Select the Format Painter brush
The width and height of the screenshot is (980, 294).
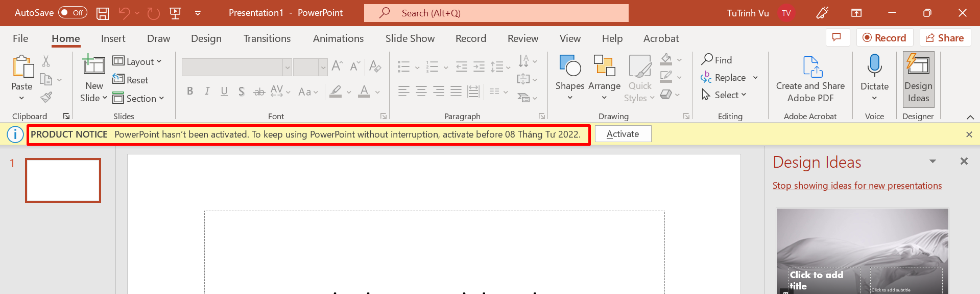point(46,97)
